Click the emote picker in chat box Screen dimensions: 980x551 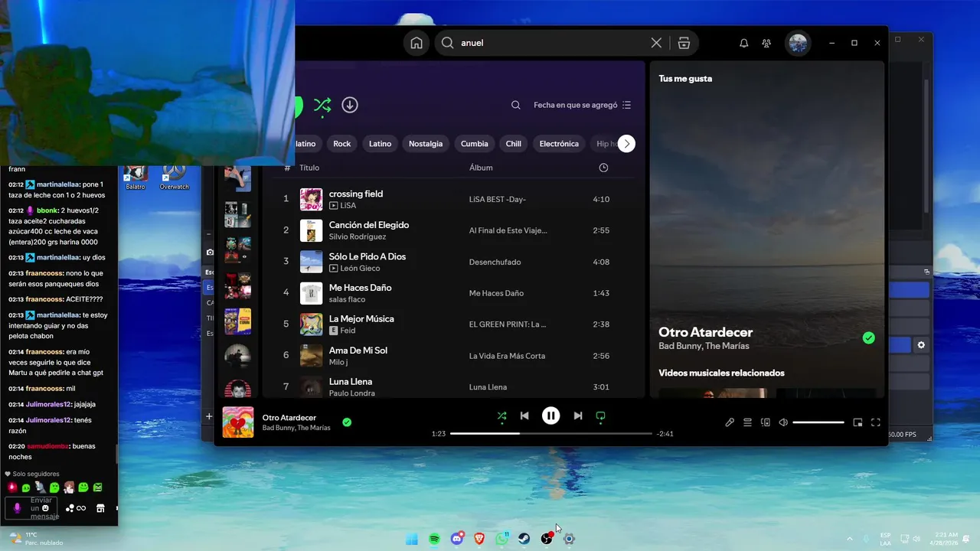click(46, 508)
